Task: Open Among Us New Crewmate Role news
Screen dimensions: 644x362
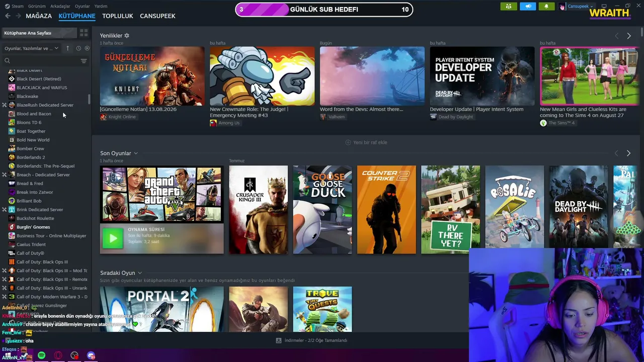Action: (x=262, y=76)
